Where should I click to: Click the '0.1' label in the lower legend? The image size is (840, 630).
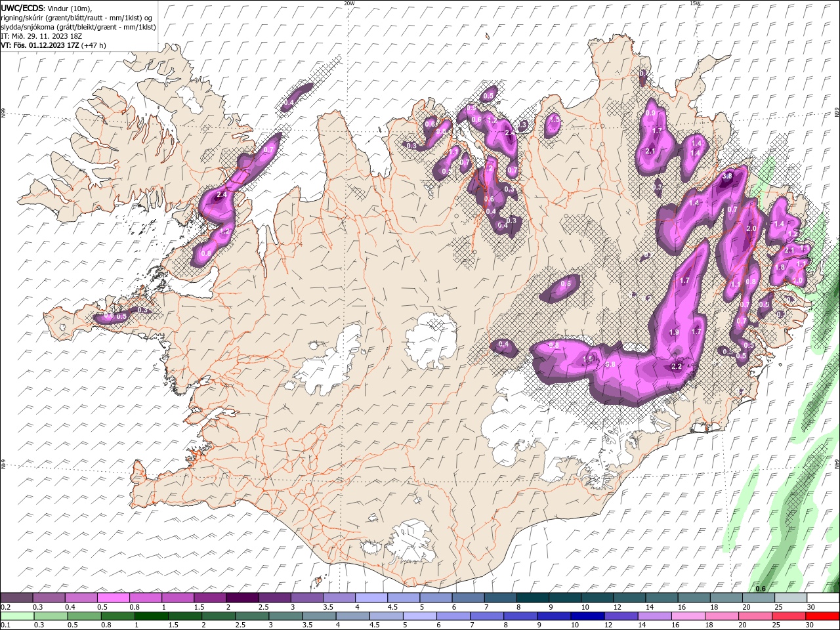6,625
